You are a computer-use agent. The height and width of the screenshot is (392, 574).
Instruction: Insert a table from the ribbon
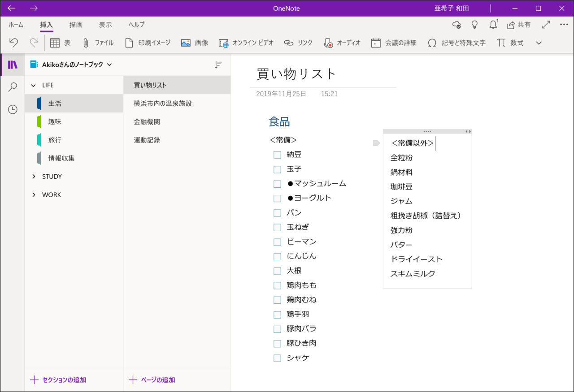[x=60, y=43]
